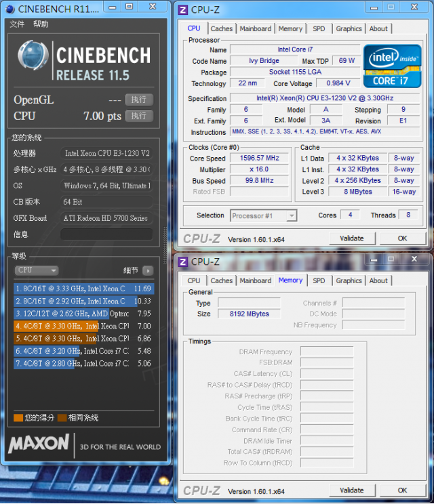Close the bottom CPU-Z window

click(414, 259)
